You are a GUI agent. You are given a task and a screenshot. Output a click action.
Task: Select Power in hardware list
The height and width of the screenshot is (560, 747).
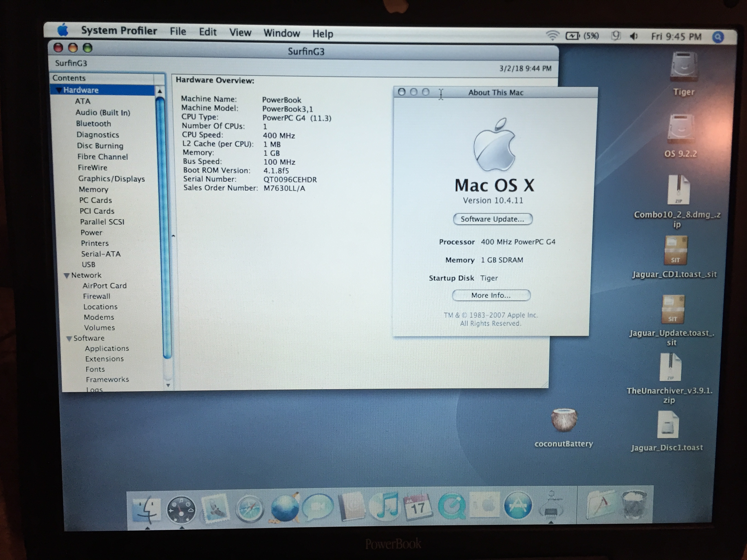coord(91,233)
